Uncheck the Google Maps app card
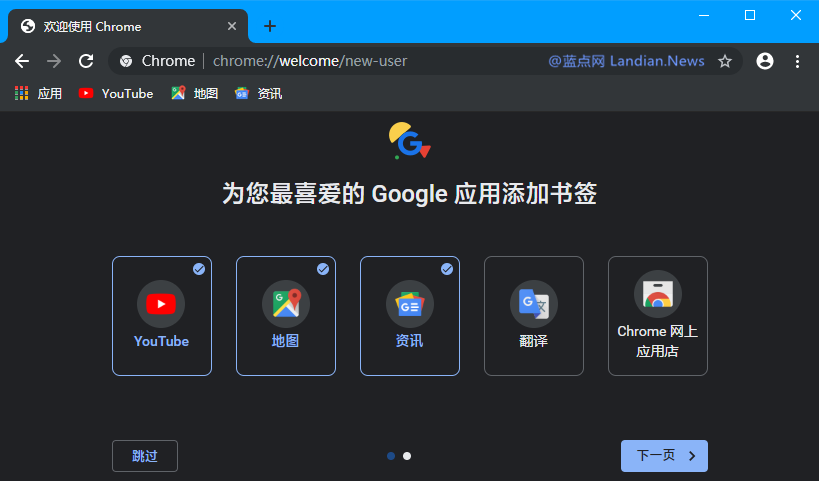 pos(286,316)
